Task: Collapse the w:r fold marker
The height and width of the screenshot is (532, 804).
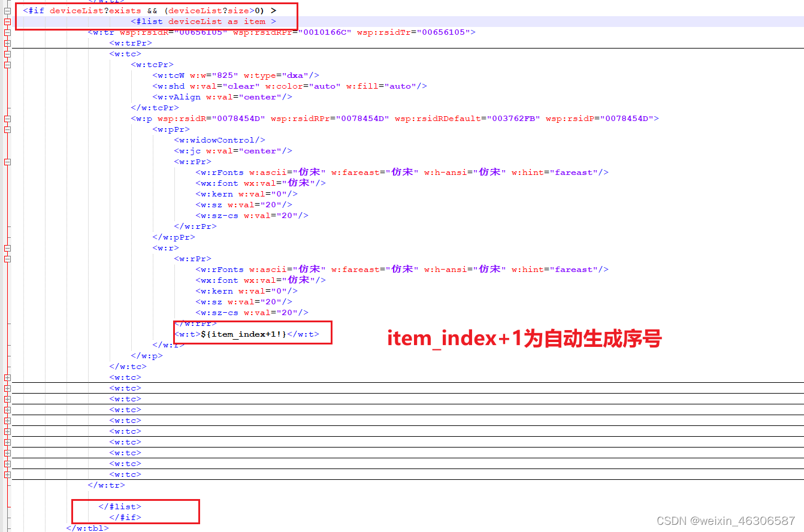Action: 7,248
